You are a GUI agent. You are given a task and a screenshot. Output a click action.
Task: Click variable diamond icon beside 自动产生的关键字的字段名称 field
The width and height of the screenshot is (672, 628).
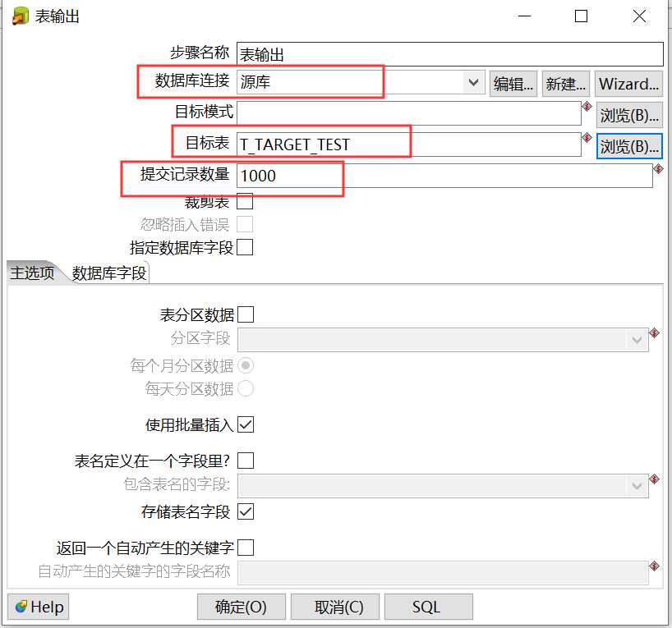(x=654, y=566)
